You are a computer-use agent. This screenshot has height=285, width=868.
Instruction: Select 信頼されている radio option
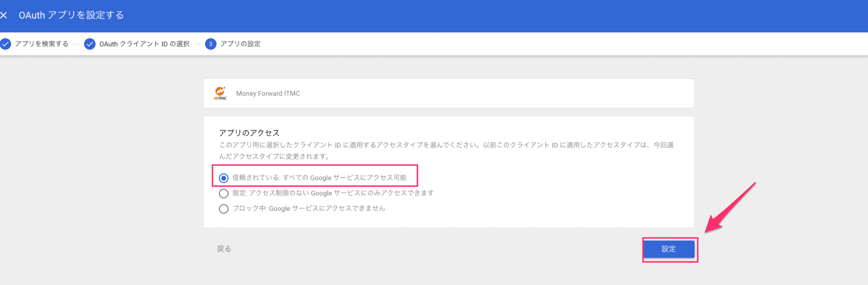[224, 178]
